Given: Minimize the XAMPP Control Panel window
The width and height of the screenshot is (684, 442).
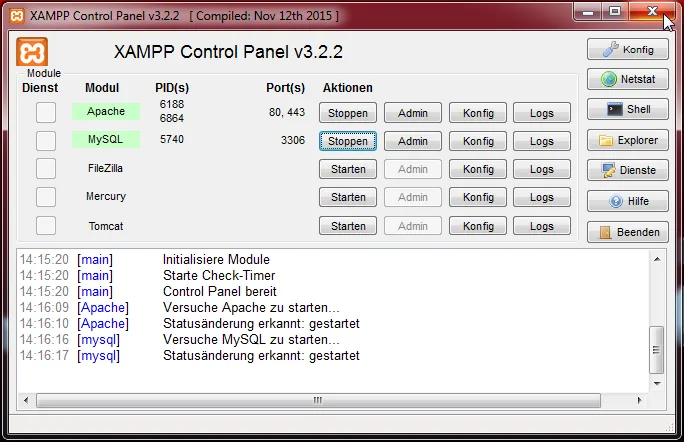Looking at the screenshot, I should pyautogui.click(x=588, y=11).
